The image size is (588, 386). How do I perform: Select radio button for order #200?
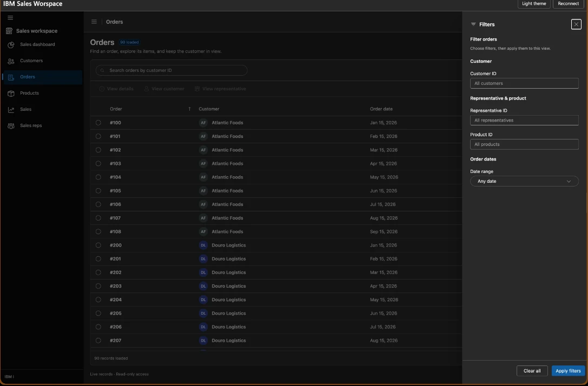click(x=98, y=245)
